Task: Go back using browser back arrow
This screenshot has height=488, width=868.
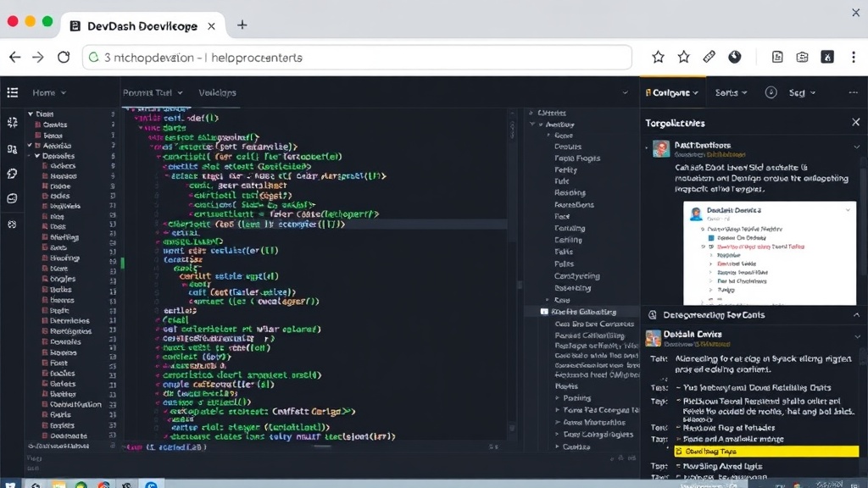Action: 15,57
